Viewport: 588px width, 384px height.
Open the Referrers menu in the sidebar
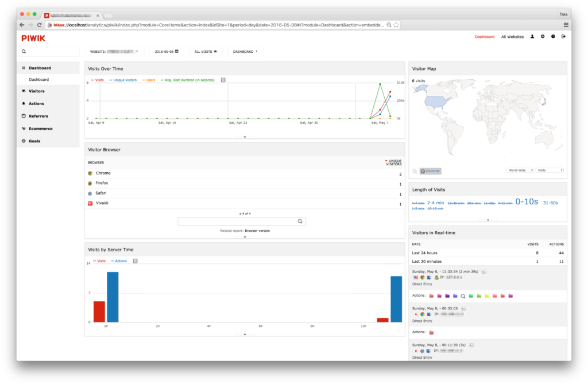click(48, 117)
